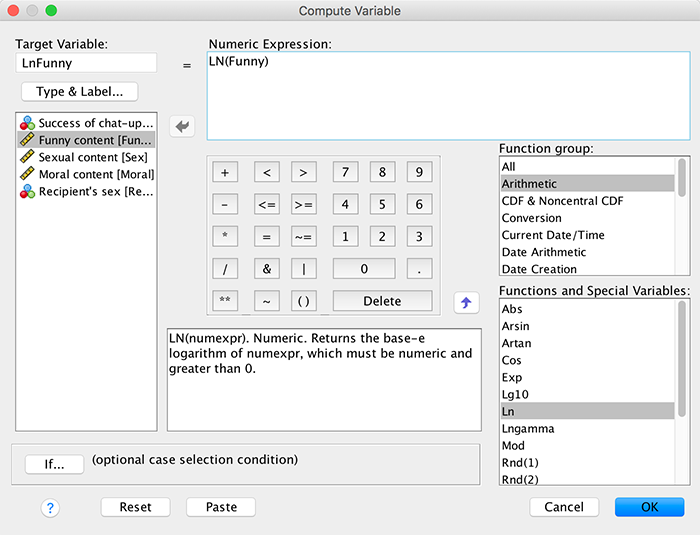Click the Delete keypad button
Image resolution: width=700 pixels, height=535 pixels.
click(x=382, y=301)
